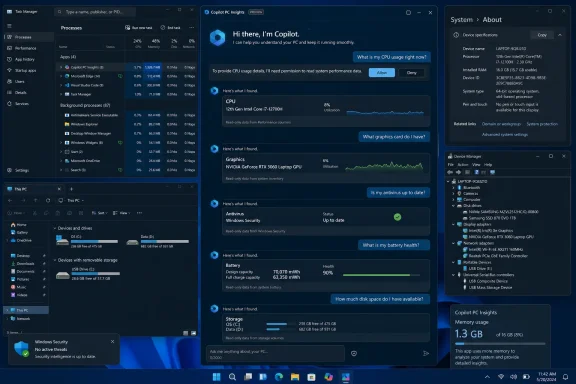Switch File Explorer to details view icon
576x384 pixels.
coord(186,333)
